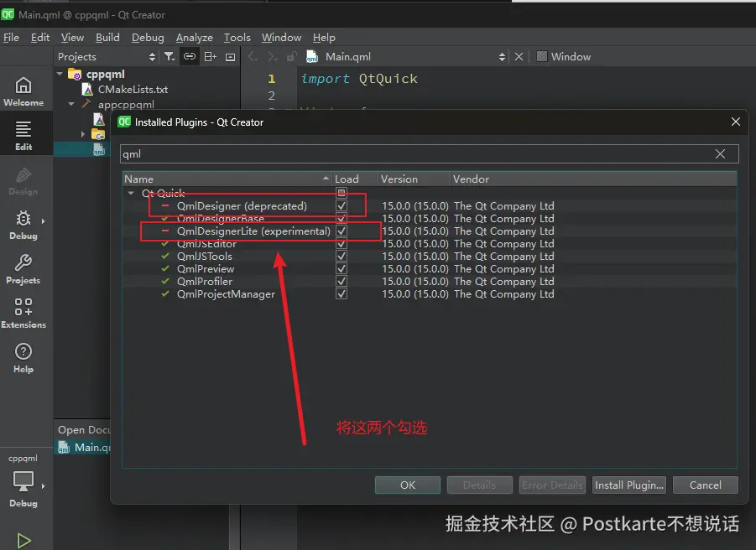Click the cppqml kit selector monitor icon
The image size is (756, 550).
pos(23,480)
